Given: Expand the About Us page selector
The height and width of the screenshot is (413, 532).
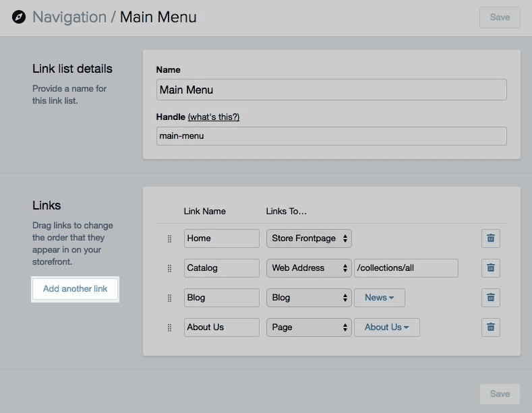Looking at the screenshot, I should click(386, 327).
